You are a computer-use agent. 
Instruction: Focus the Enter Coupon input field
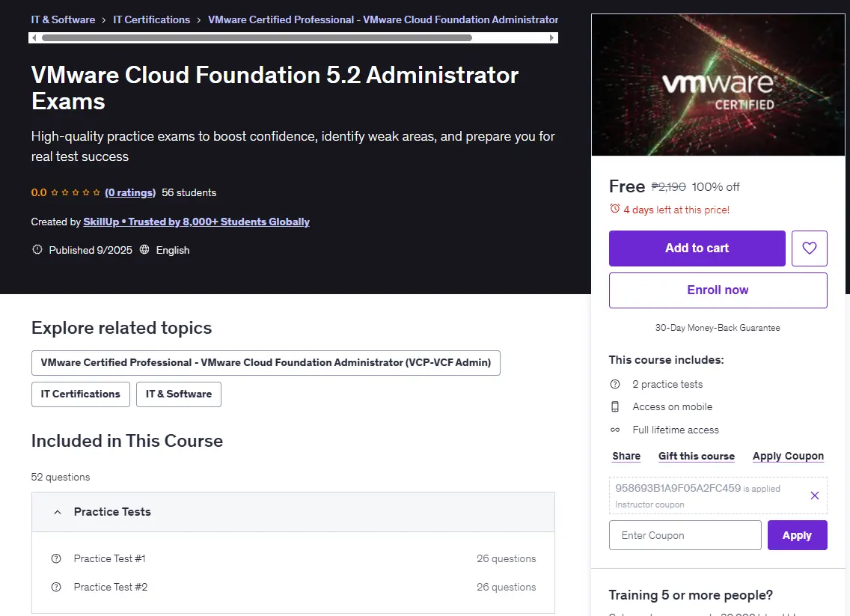tap(685, 535)
